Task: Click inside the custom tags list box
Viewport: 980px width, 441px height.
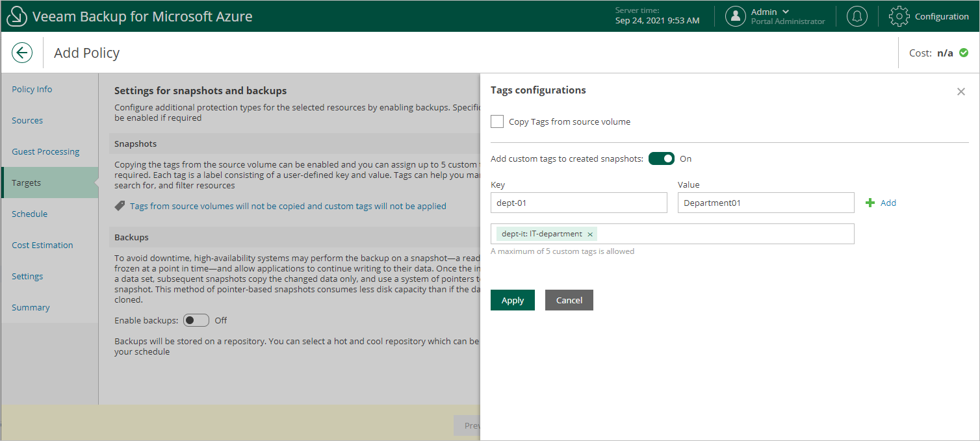Action: pyautogui.click(x=673, y=234)
